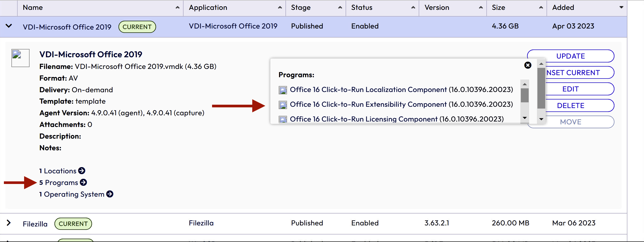Click the VDI-Microsoft Office 2019 package thumbnail
The width and height of the screenshot is (644, 242).
click(x=20, y=58)
